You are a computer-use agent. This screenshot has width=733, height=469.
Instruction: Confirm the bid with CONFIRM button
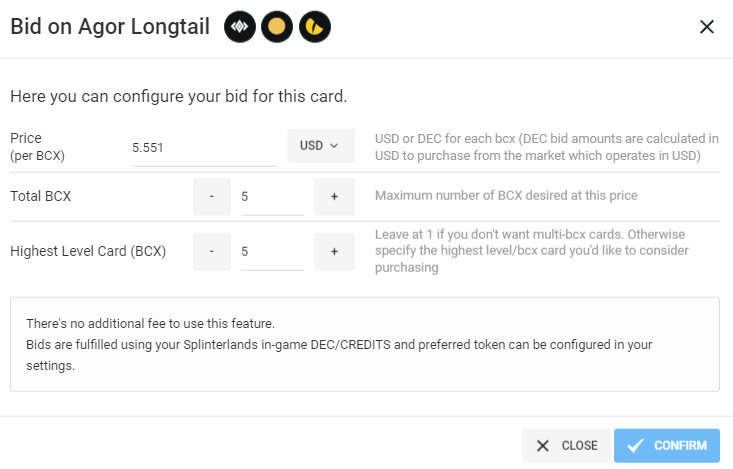[x=667, y=446]
